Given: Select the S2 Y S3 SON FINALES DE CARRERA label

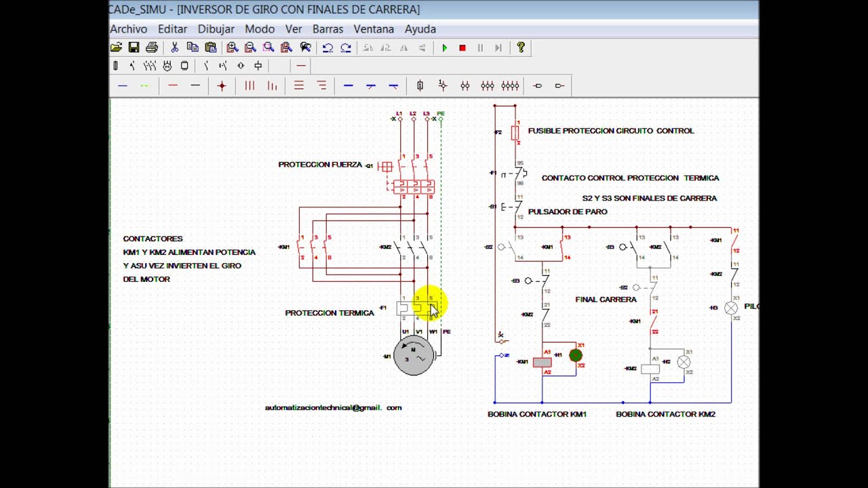Looking at the screenshot, I should [650, 199].
